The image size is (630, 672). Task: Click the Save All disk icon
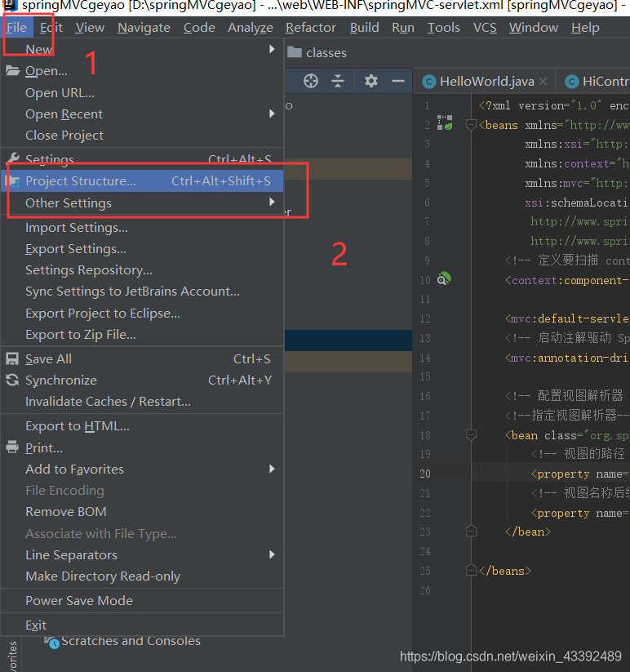[12, 358]
